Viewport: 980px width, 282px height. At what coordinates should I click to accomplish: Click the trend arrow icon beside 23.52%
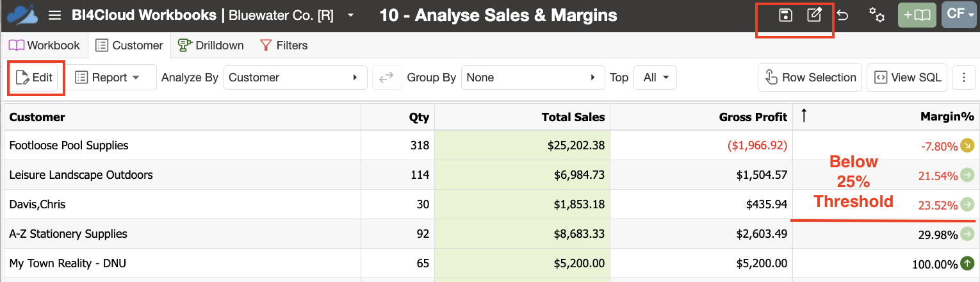click(x=967, y=204)
